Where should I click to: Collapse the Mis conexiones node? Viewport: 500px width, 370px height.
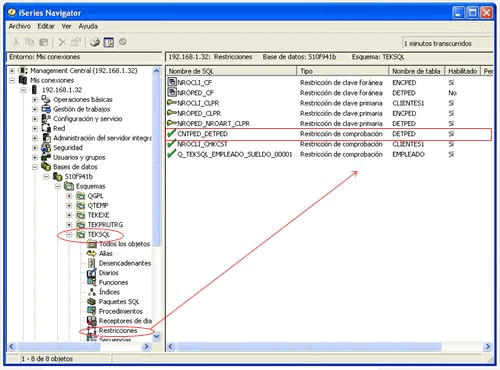12,80
